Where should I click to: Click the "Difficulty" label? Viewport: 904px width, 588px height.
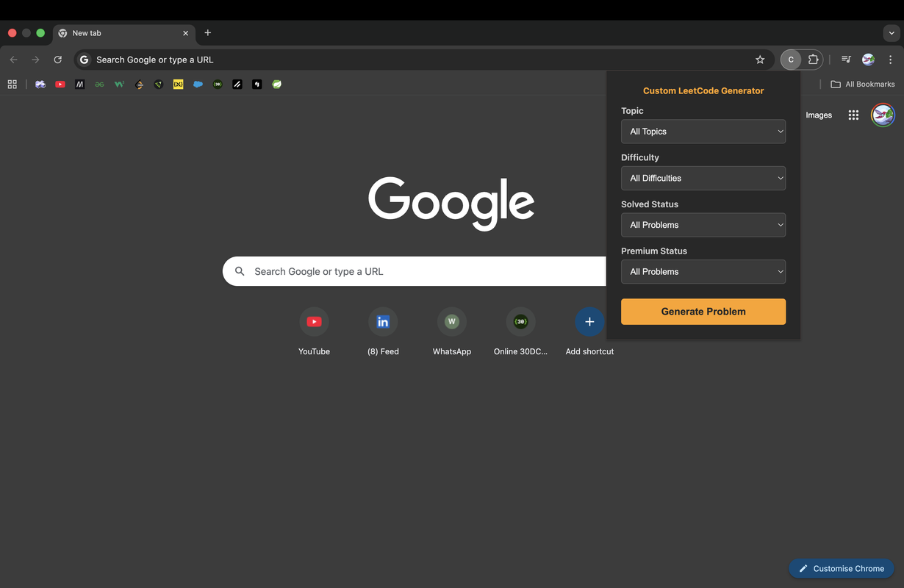[640, 157]
